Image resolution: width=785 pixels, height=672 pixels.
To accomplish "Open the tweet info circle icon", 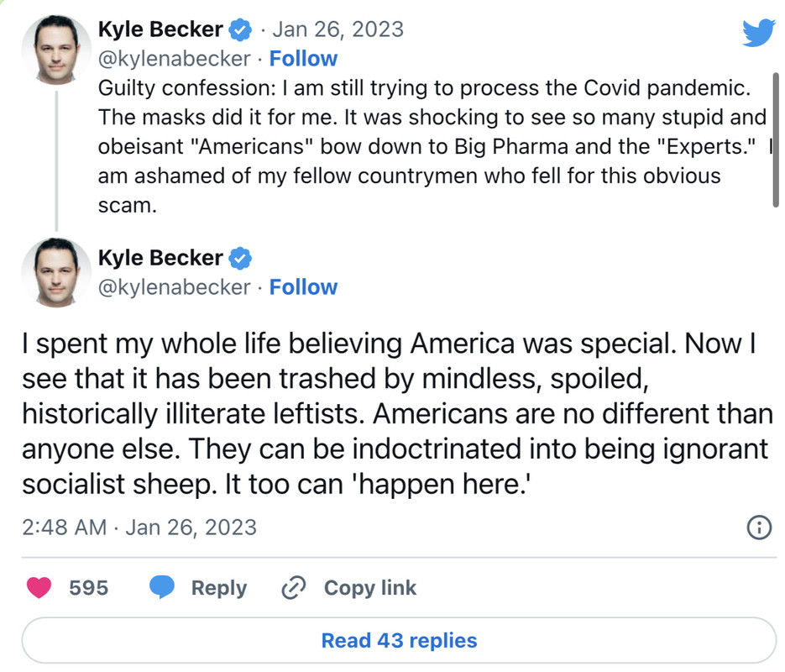I will (x=759, y=528).
